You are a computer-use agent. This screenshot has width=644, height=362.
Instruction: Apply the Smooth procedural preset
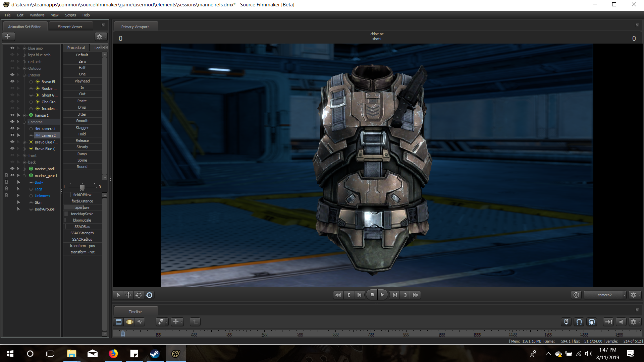pyautogui.click(x=82, y=121)
